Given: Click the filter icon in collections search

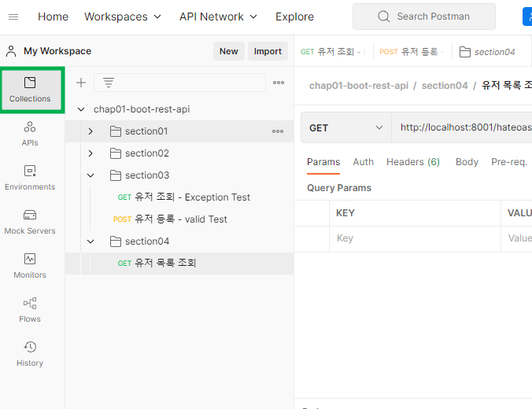Looking at the screenshot, I should (109, 83).
